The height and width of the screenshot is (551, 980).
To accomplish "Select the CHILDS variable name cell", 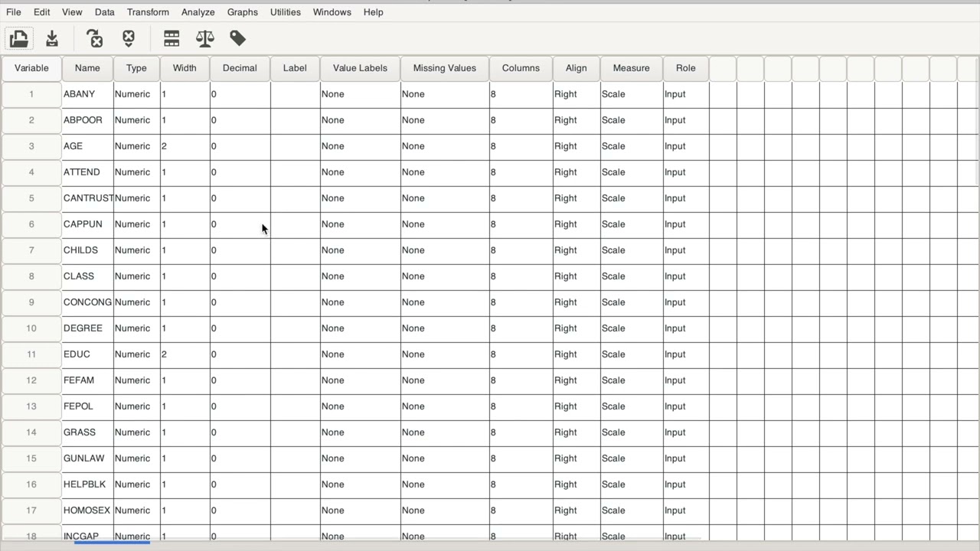I will (87, 250).
